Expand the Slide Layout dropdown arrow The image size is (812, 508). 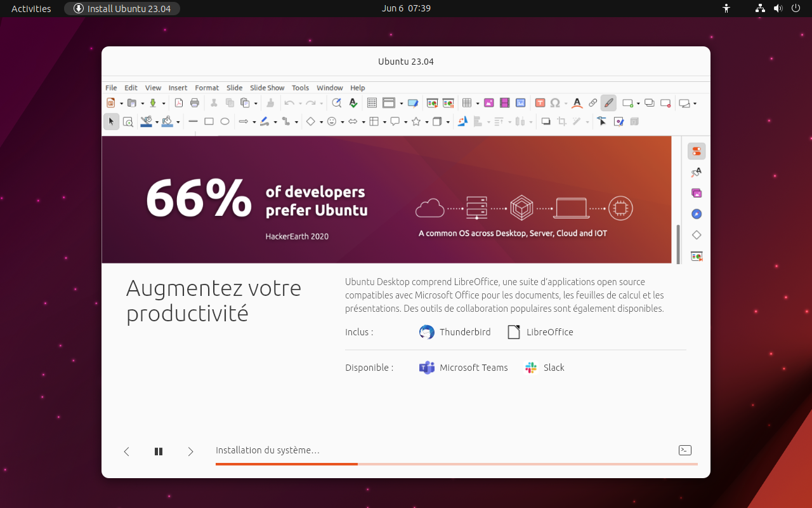click(695, 103)
